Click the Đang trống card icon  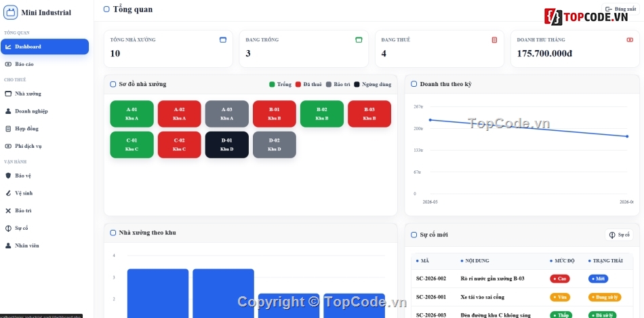pyautogui.click(x=359, y=40)
